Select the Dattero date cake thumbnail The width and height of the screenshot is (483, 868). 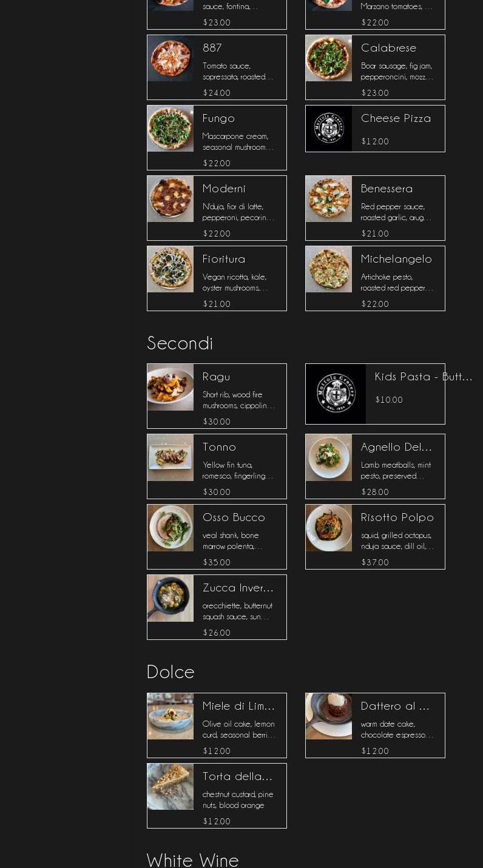[329, 716]
